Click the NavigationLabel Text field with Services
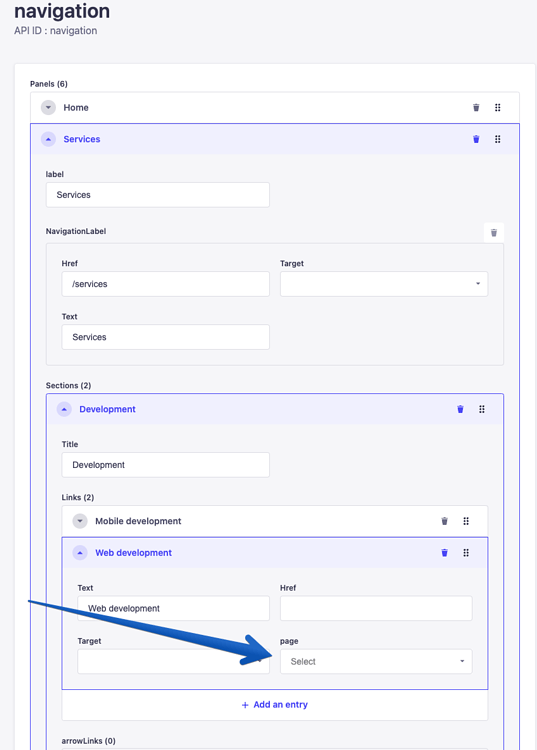The image size is (537, 750). (x=165, y=337)
